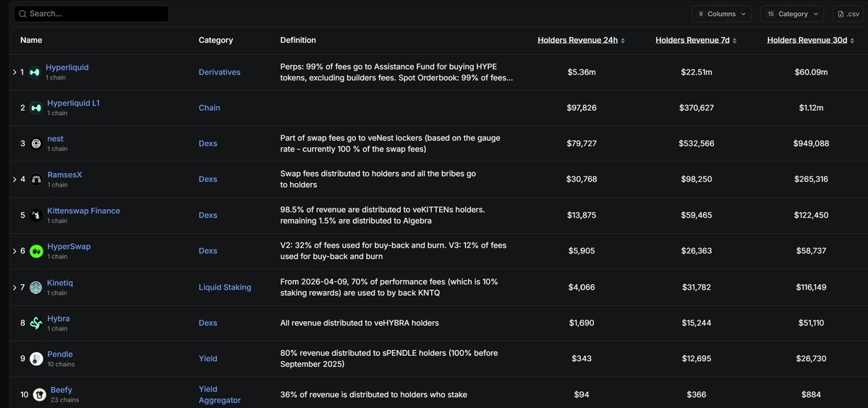Click the Category column header
The image size is (868, 408).
point(216,41)
